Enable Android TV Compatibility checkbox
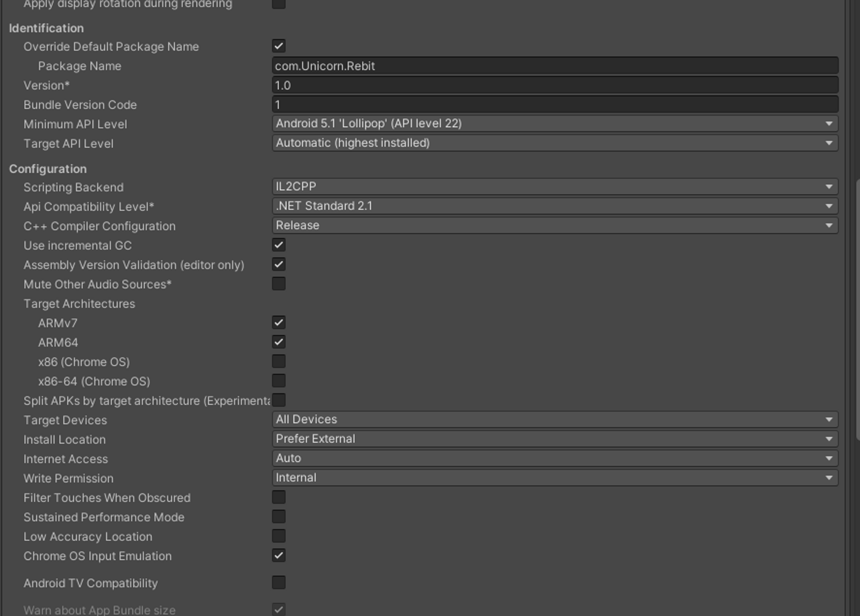Viewport: 860px width, 616px height. 279,583
